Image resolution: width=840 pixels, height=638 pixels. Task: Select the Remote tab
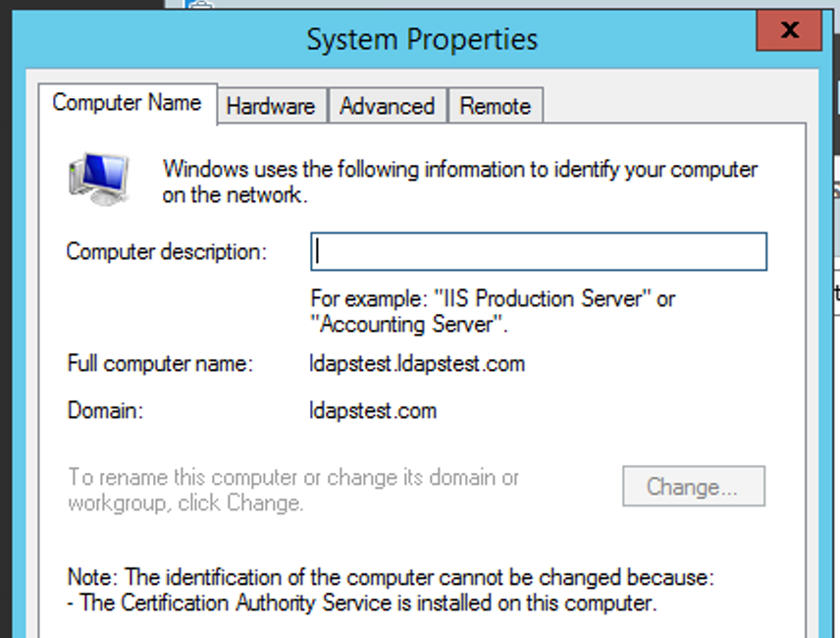[x=495, y=106]
